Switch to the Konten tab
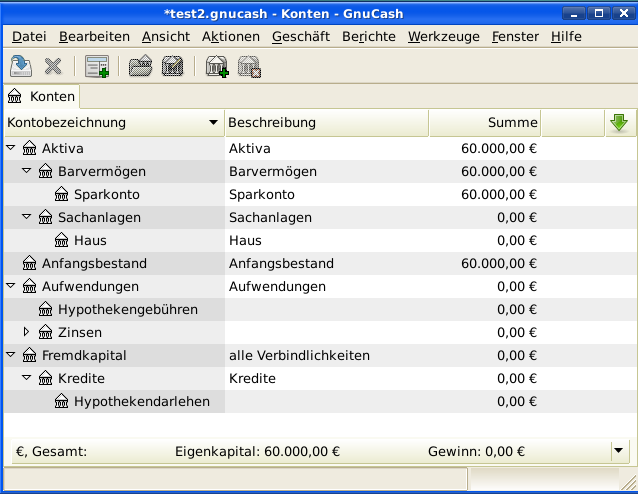 coord(41,97)
